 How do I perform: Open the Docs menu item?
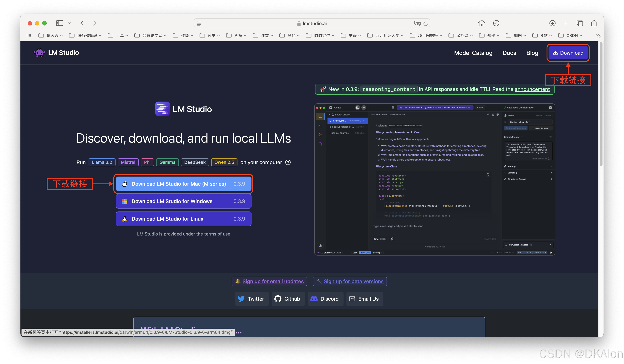coord(509,53)
